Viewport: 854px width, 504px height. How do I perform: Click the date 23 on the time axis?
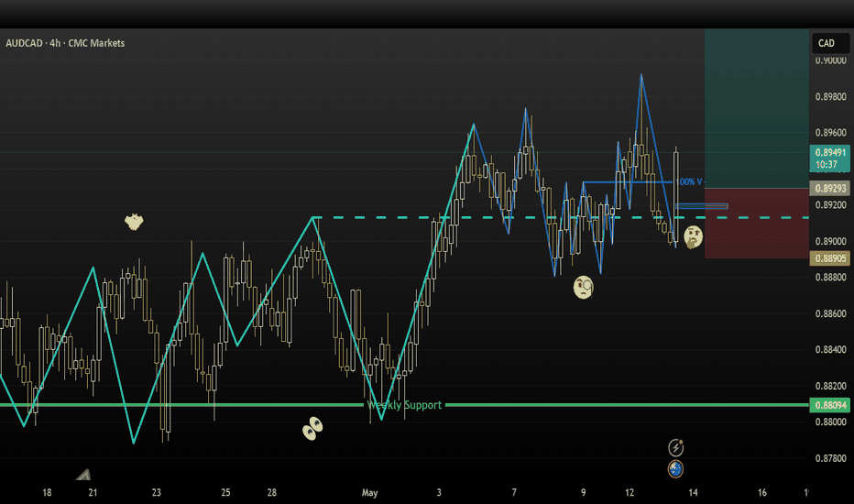157,493
